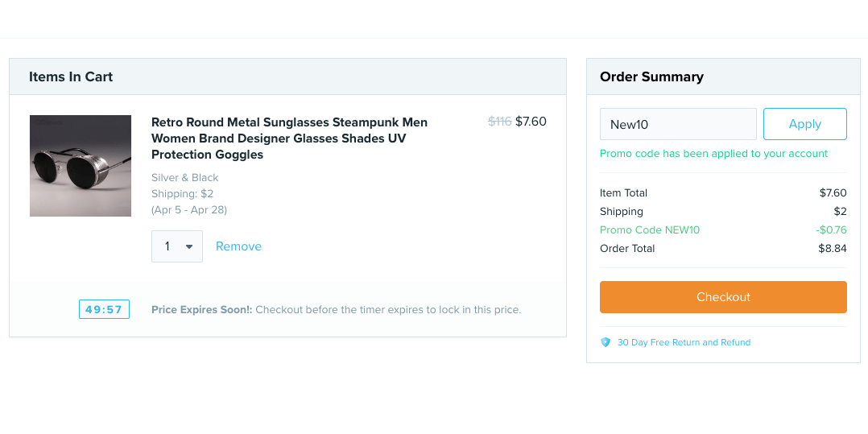Click the shield icon beside return policy

[x=606, y=342]
